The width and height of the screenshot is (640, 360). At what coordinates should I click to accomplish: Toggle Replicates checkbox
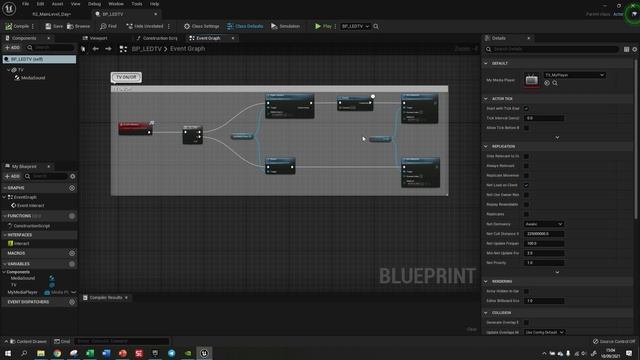coord(526,214)
